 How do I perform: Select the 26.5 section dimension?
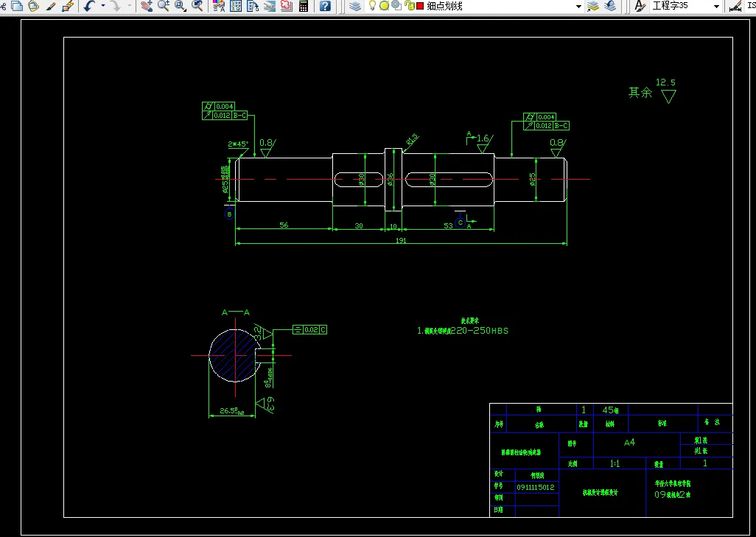[x=231, y=411]
